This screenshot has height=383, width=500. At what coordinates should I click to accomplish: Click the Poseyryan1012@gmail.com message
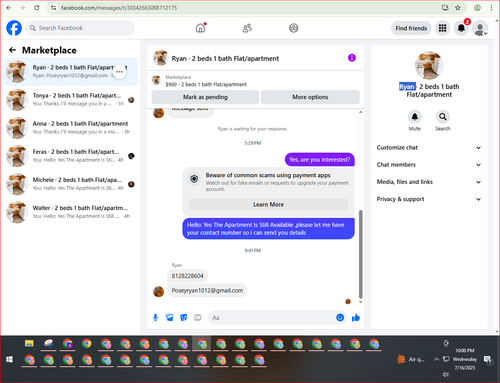click(207, 290)
